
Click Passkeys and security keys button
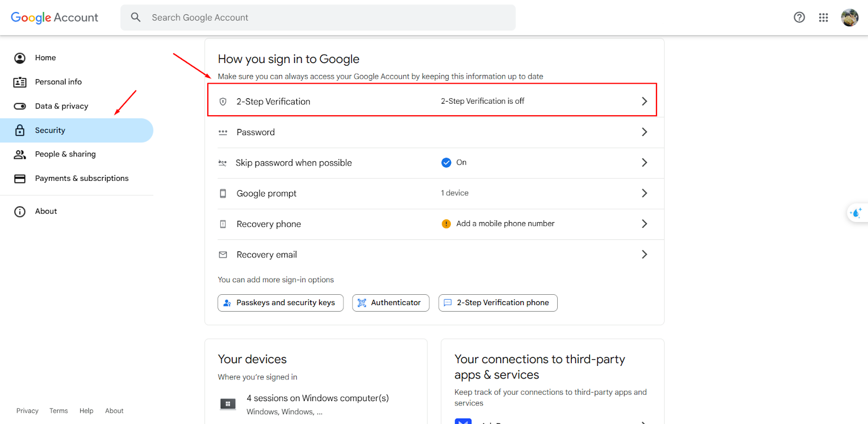pos(280,303)
